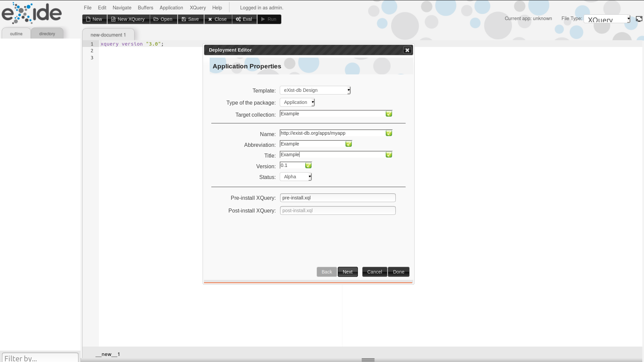Click the New XQuery toolbar icon
This screenshot has width=644, height=362.
(113, 19)
